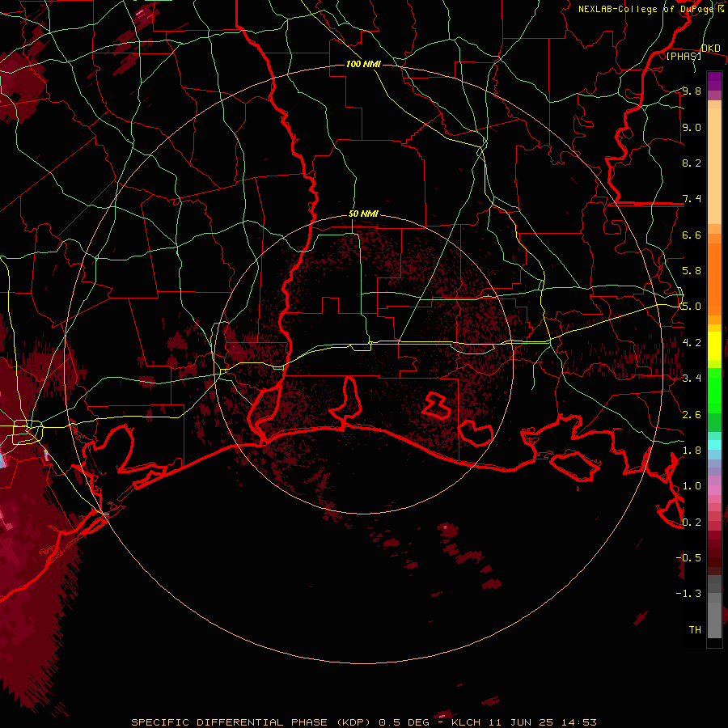Click the -1.3 value on the color scale
Image resolution: width=728 pixels, height=728 pixels.
[x=688, y=594]
